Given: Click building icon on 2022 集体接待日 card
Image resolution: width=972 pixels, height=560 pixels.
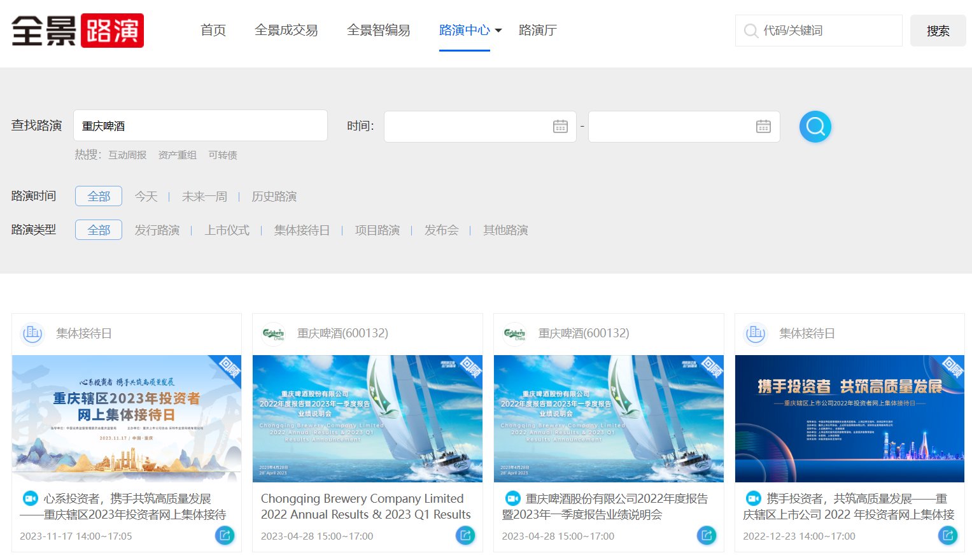Looking at the screenshot, I should point(756,333).
